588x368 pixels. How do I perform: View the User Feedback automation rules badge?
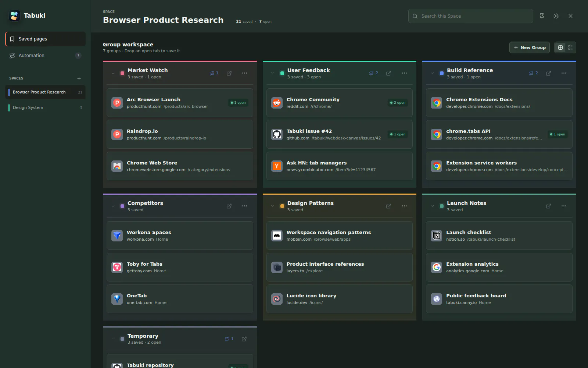click(x=374, y=73)
